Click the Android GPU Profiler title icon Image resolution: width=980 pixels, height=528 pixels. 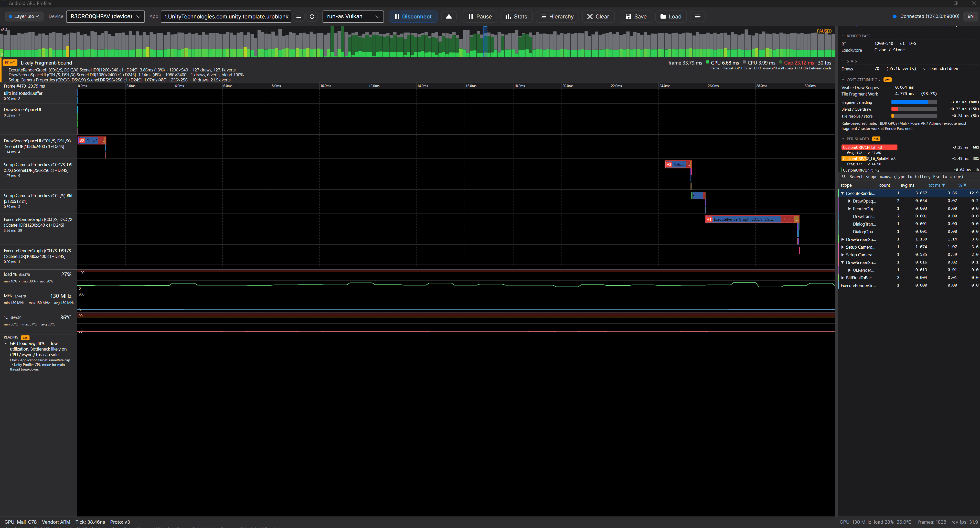tap(3, 3)
